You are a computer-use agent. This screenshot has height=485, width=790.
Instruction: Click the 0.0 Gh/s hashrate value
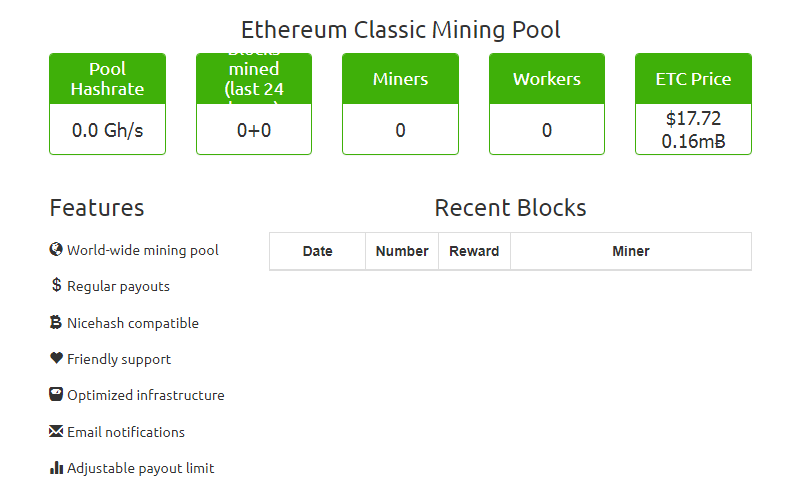[107, 130]
